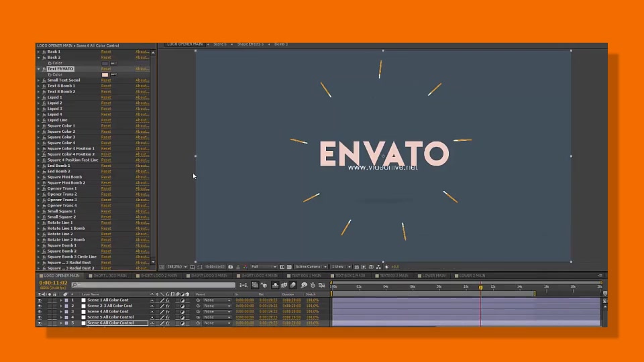Click the timeline layer search field
The width and height of the screenshot is (644, 362).
(154, 284)
